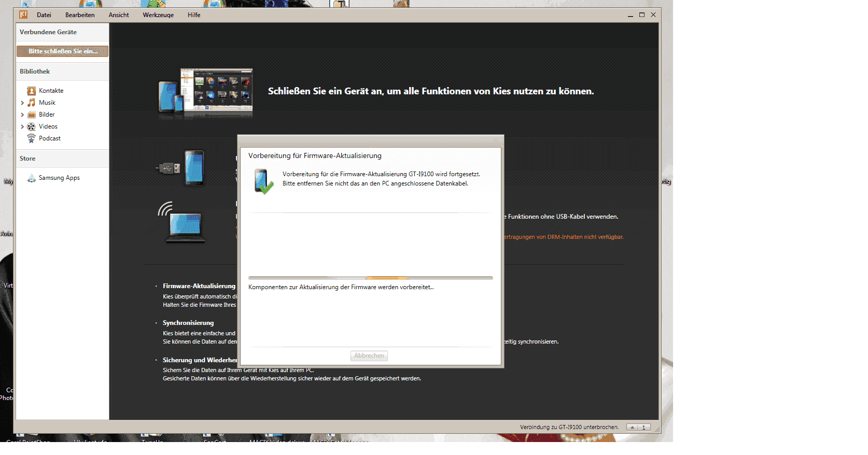Select the 'Bitte schließen Sie ein...' device entry
868x455 pixels.
click(62, 51)
